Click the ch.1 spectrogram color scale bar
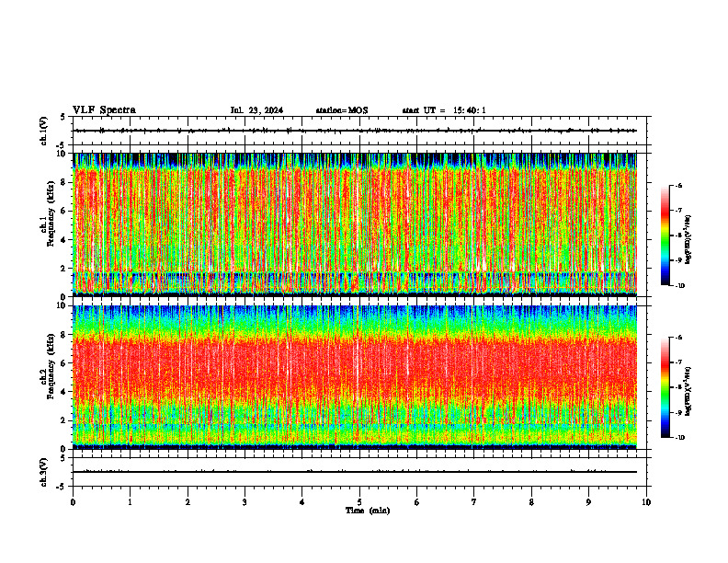The width and height of the screenshot is (728, 563). [665, 236]
